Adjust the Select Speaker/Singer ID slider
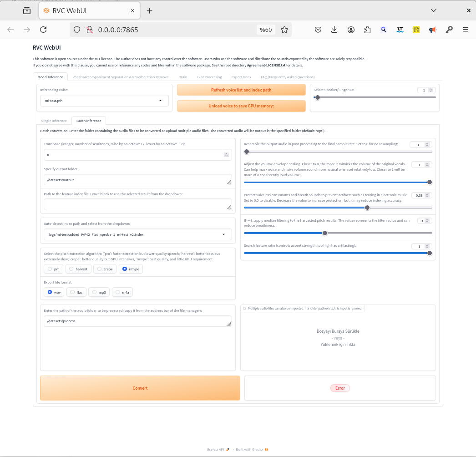Viewport: 476px width, 457px height. pos(375,97)
